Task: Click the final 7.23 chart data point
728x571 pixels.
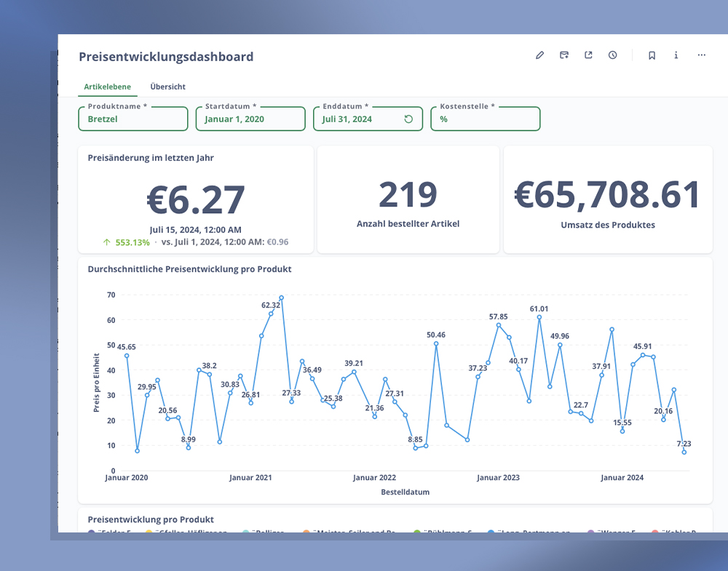Action: (684, 452)
